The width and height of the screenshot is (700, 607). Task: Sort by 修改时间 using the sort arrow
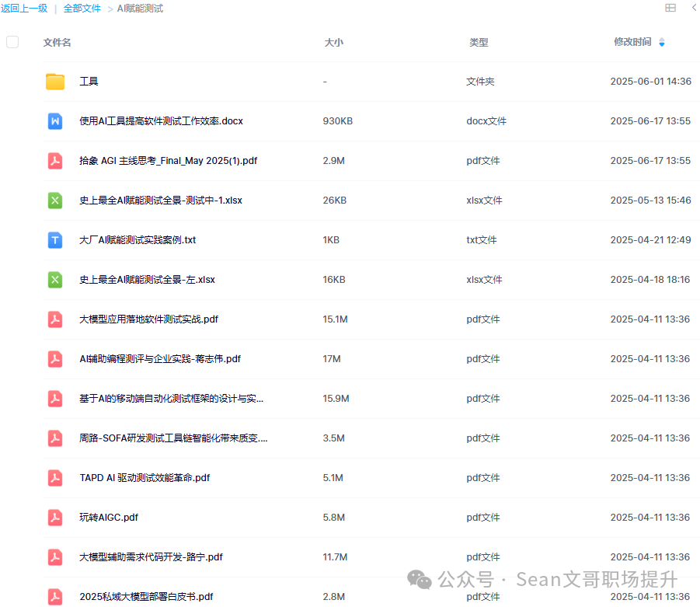coord(662,43)
